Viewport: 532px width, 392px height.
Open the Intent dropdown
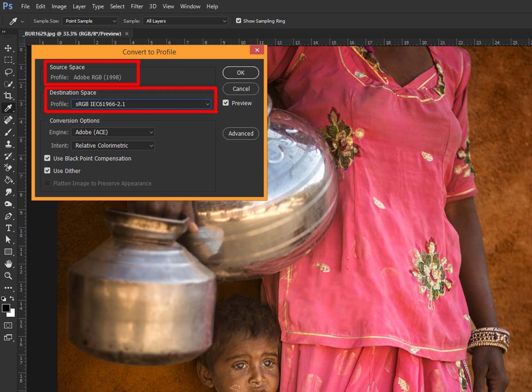coord(113,145)
